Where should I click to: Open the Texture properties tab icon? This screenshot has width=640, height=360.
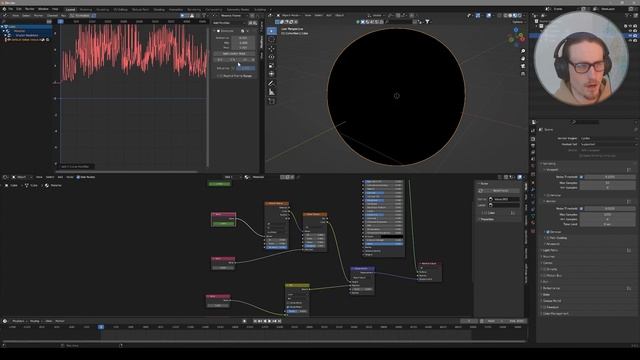[x=533, y=231]
